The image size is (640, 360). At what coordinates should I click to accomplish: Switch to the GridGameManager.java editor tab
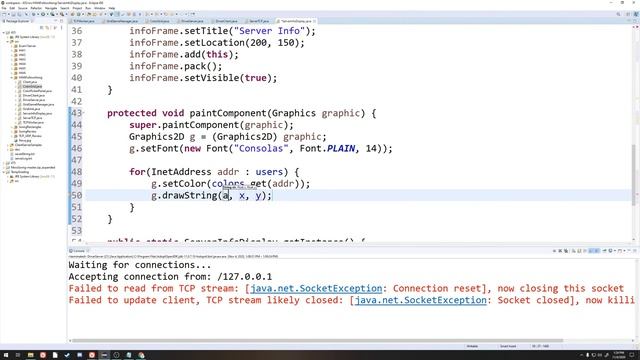point(122,21)
